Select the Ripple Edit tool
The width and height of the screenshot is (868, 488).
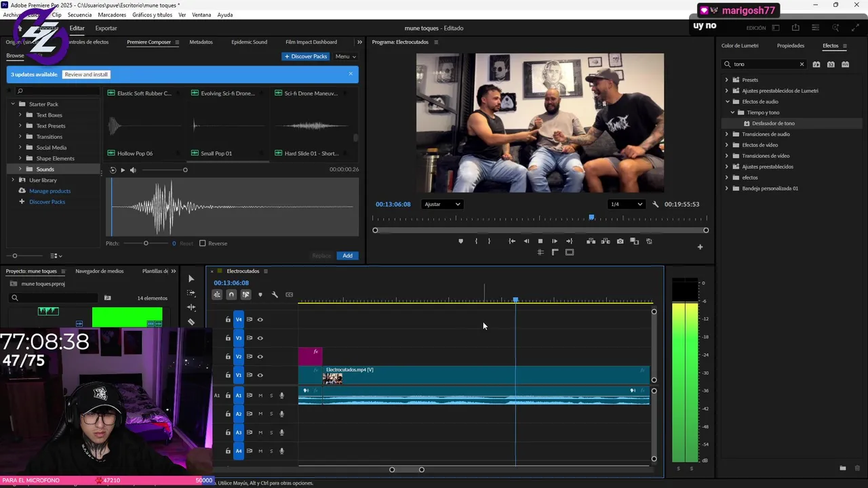click(191, 307)
